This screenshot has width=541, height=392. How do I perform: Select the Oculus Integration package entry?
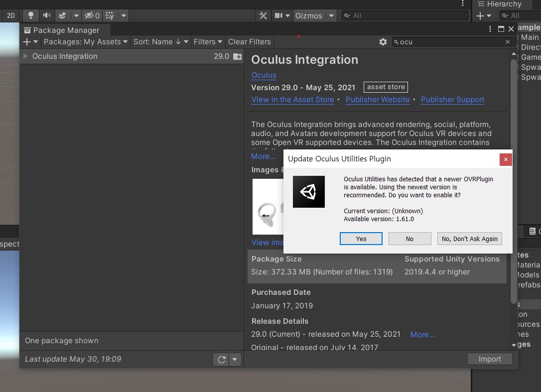(132, 56)
